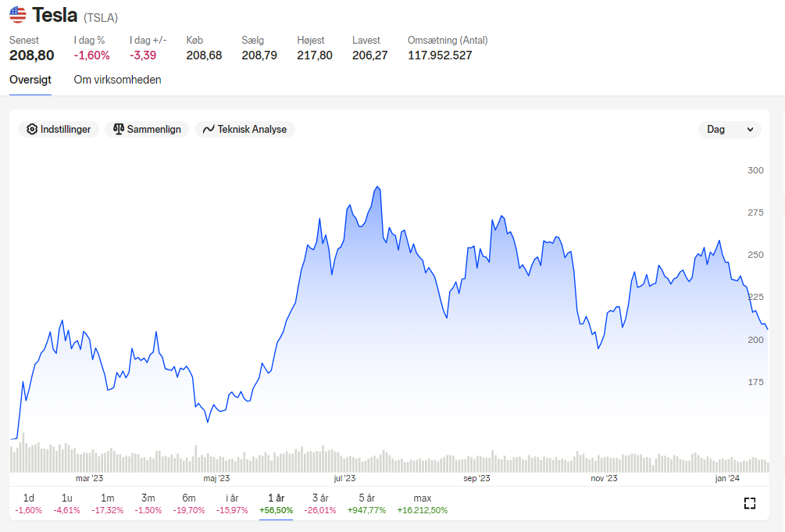Click the Omsætning value 117.952.527

(x=440, y=55)
